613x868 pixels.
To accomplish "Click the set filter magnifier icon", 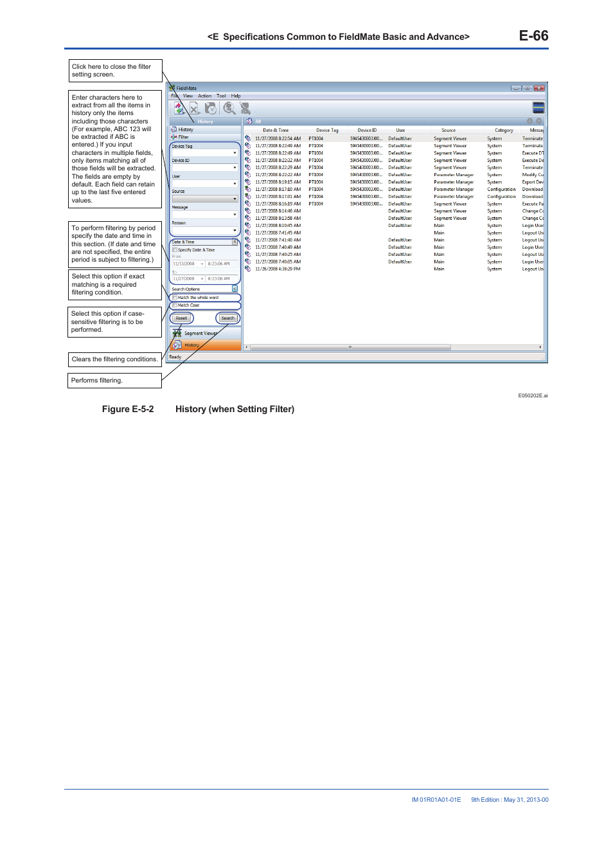I will tap(229, 109).
